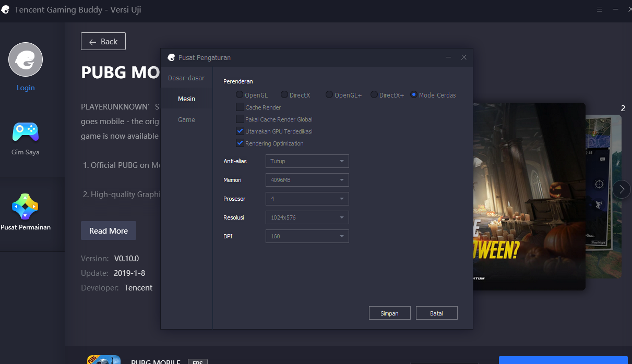Open Resolusi dropdown showing 1024x576

click(x=307, y=217)
